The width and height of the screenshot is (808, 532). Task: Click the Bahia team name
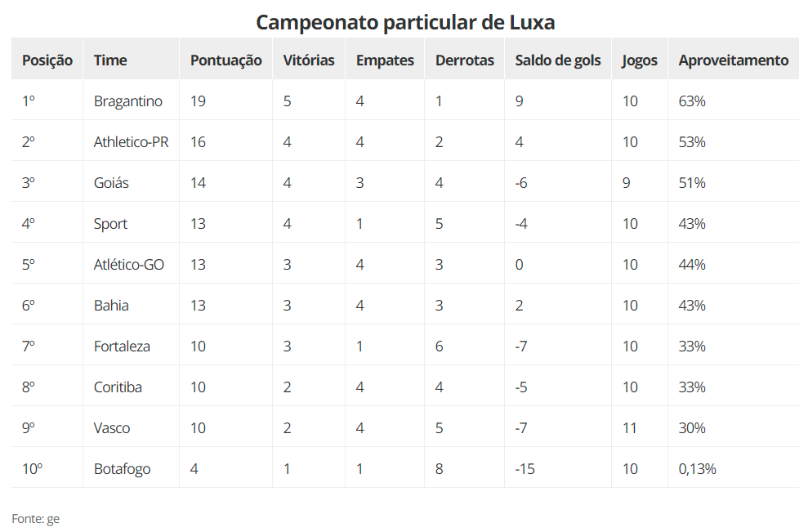111,306
